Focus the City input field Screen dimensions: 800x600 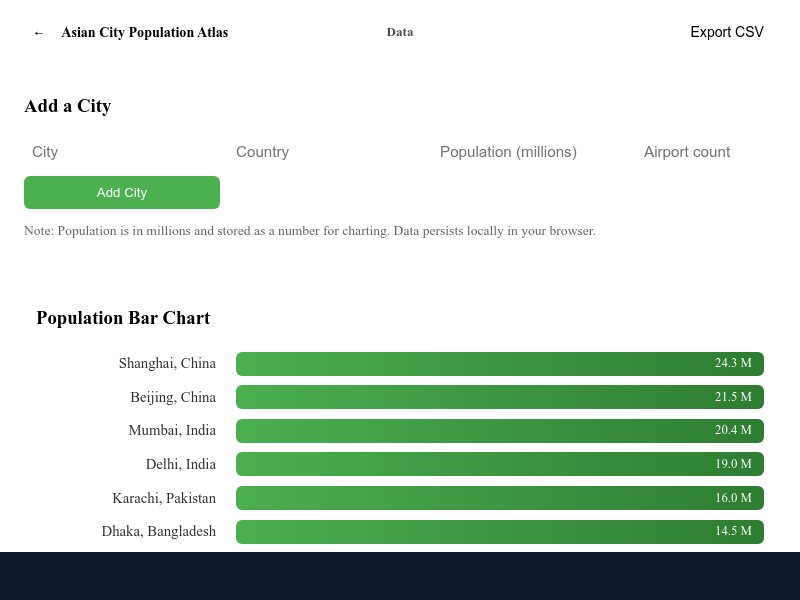tap(122, 152)
